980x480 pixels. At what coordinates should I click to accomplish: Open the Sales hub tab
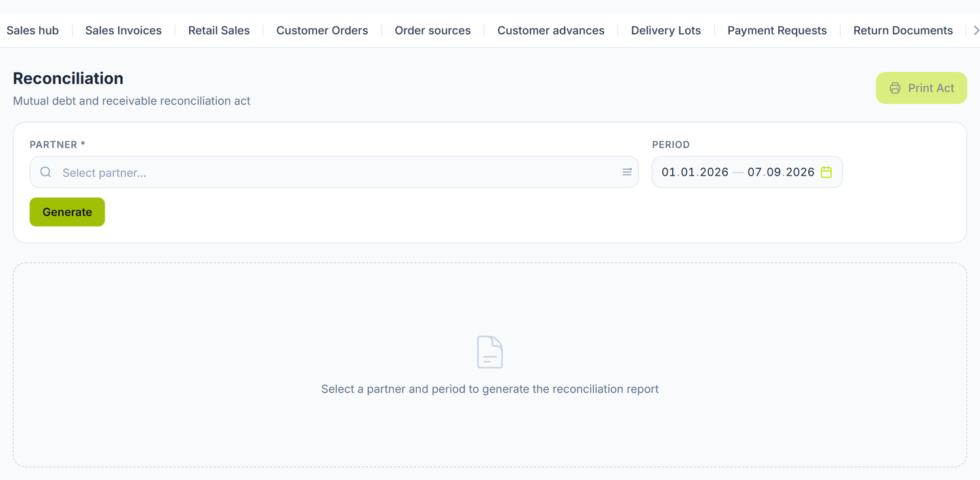[x=33, y=31]
